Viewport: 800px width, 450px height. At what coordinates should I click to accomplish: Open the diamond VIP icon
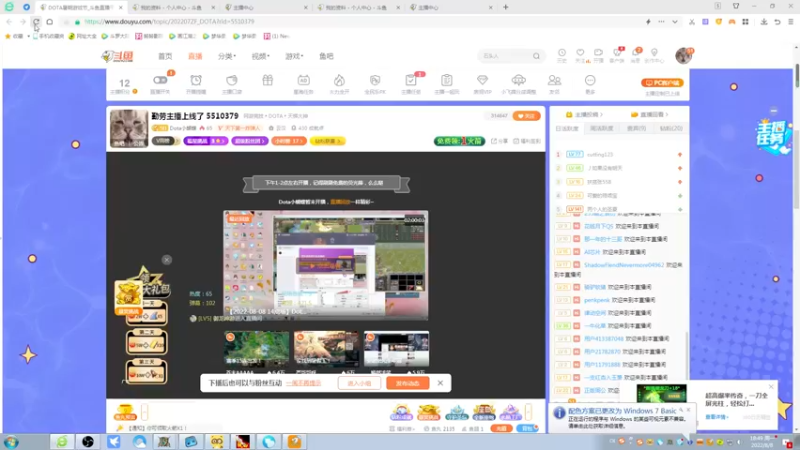(x=482, y=80)
